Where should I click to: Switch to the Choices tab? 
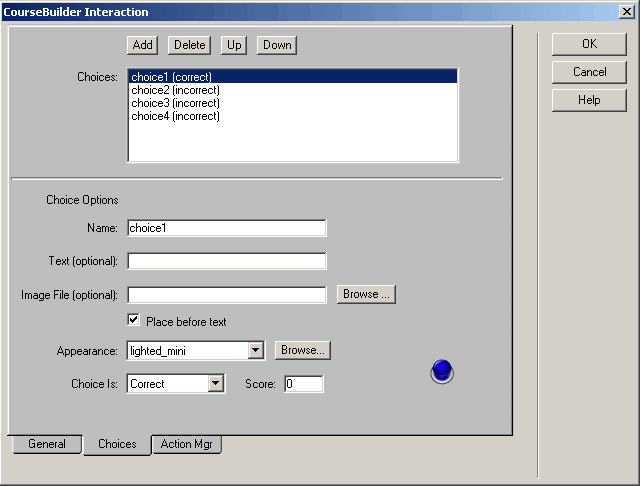click(117, 444)
